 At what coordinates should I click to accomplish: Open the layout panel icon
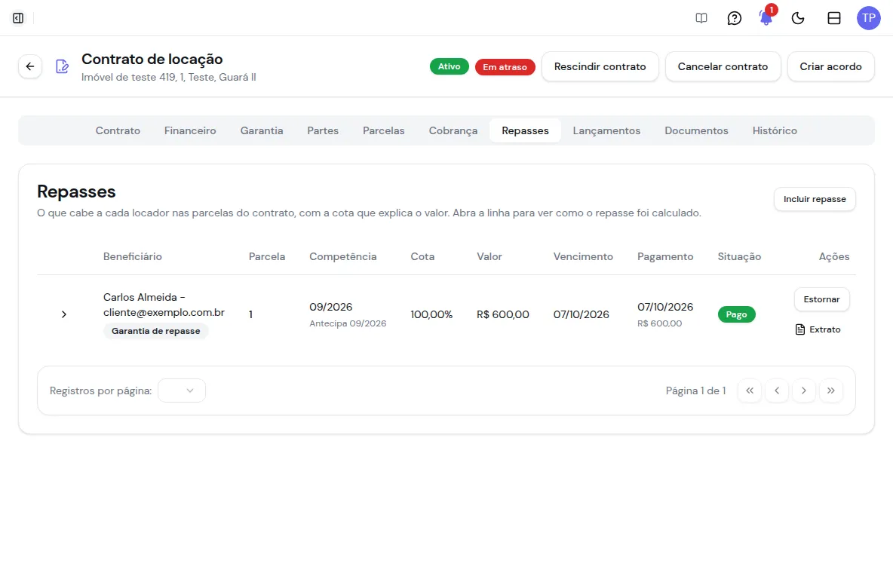click(x=833, y=18)
